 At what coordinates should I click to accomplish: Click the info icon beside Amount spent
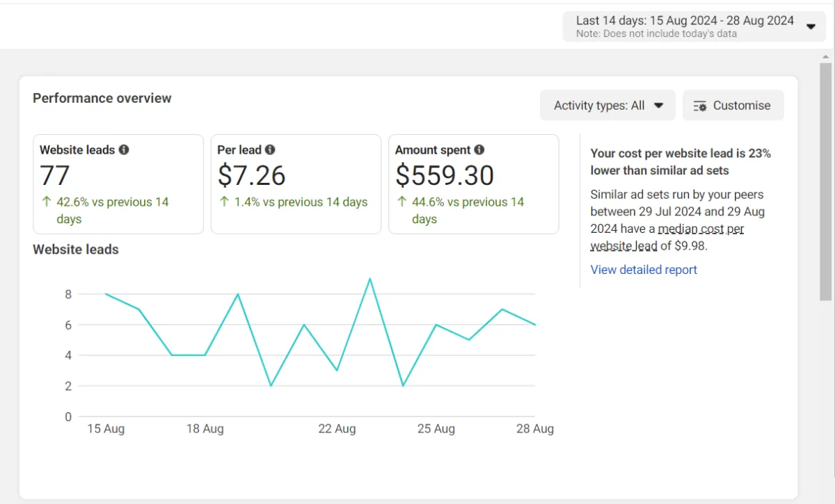(479, 149)
